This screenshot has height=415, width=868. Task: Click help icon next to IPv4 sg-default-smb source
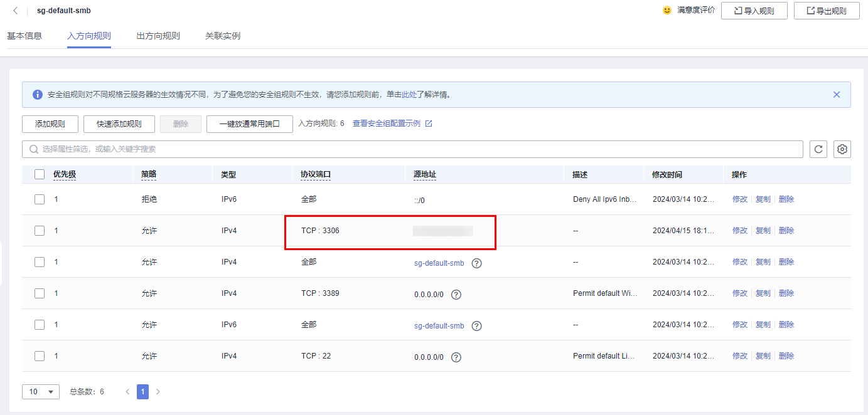click(476, 263)
